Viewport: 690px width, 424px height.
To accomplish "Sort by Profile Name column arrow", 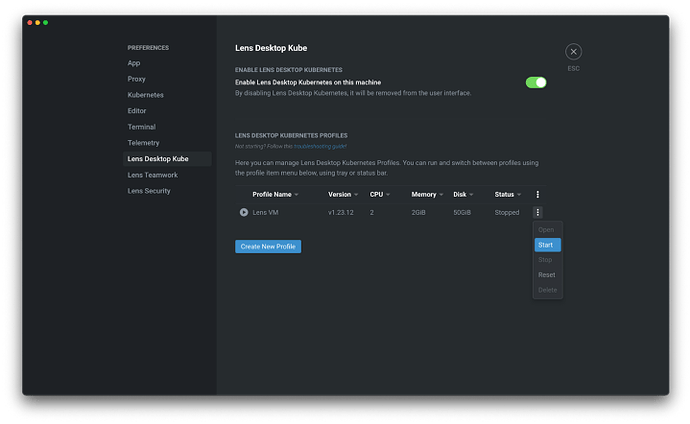I will coord(297,195).
